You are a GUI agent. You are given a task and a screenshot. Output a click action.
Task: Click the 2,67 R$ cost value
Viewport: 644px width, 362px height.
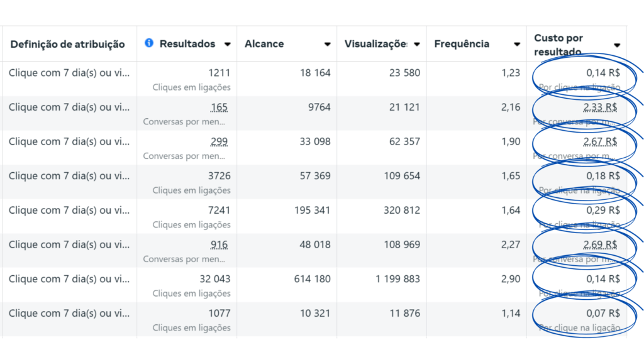(x=600, y=142)
